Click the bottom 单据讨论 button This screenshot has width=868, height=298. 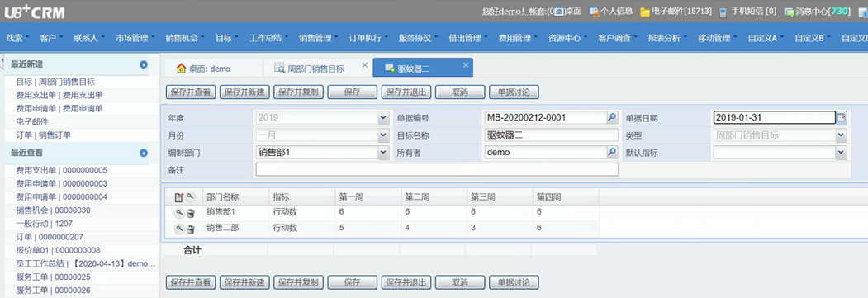pos(514,282)
